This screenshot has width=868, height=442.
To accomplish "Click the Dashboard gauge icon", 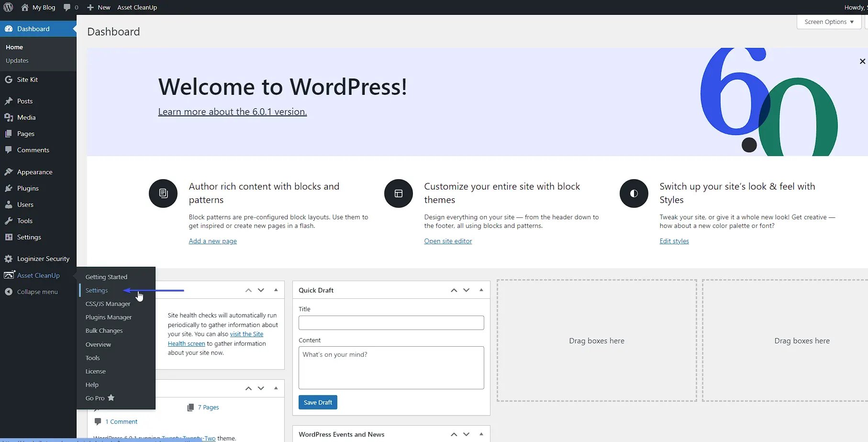I will tap(9, 29).
